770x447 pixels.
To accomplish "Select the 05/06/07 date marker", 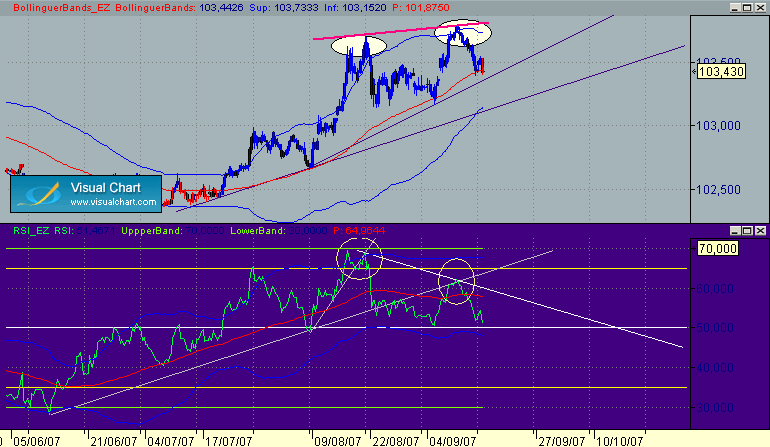I will point(36,441).
